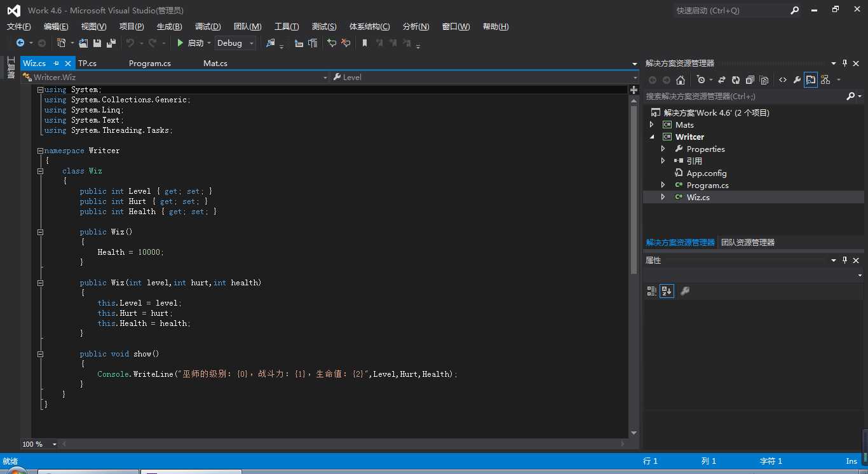Toggle the Categorized view in Properties panel
Screen dimensions: 868x474
coord(651,291)
